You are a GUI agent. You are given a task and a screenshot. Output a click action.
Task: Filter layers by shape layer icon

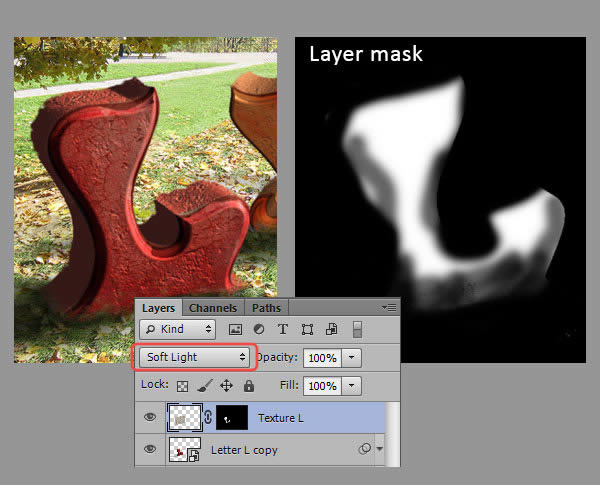click(307, 329)
